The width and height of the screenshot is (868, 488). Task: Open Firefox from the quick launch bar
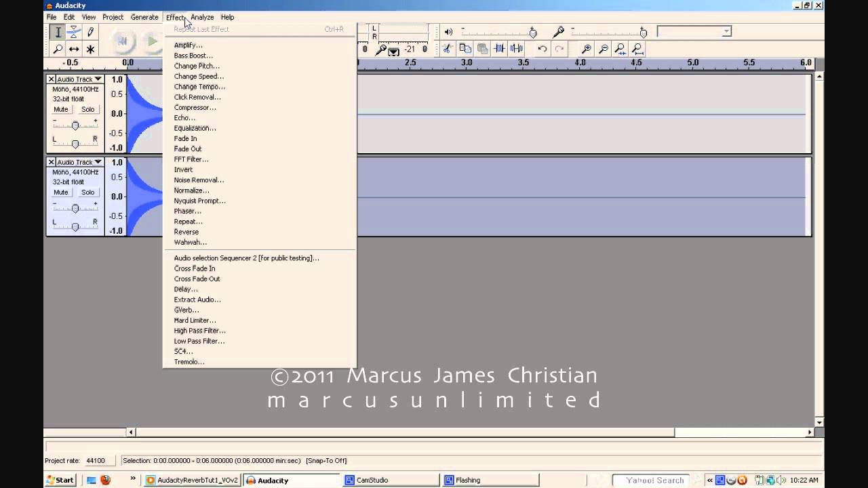106,480
